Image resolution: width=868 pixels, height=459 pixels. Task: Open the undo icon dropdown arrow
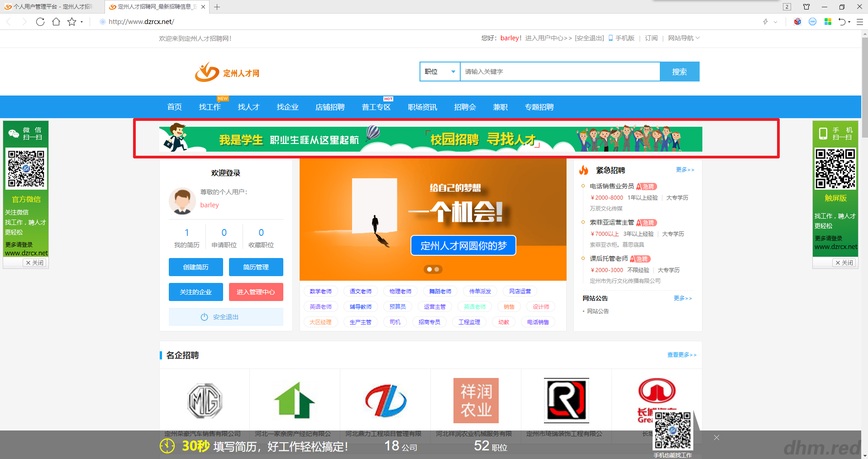coord(849,22)
